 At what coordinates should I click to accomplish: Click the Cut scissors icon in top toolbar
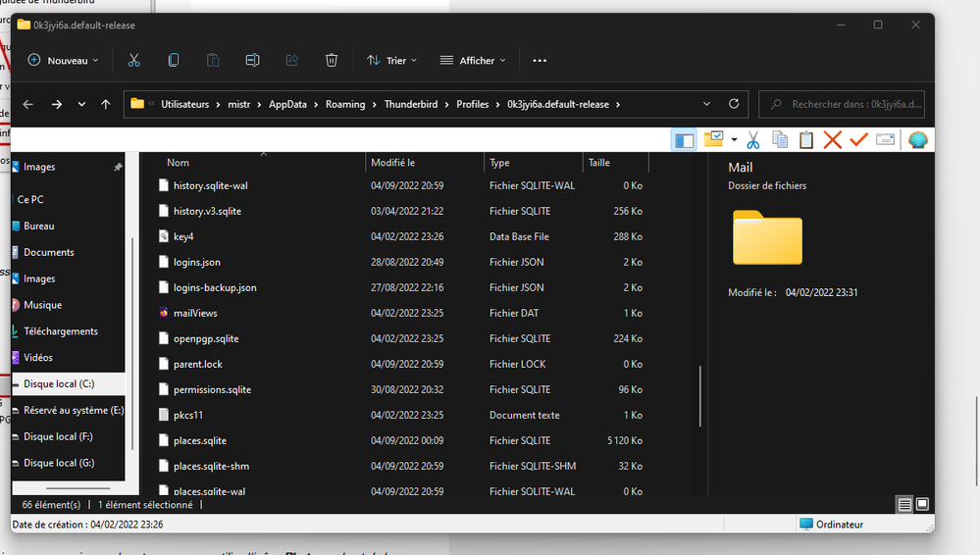pyautogui.click(x=133, y=61)
